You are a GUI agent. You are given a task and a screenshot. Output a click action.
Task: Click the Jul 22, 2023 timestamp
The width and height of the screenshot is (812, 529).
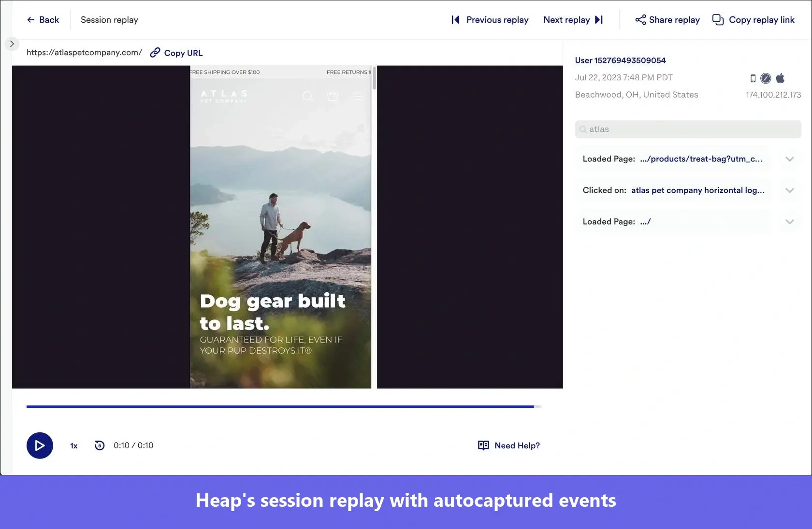[x=623, y=78]
